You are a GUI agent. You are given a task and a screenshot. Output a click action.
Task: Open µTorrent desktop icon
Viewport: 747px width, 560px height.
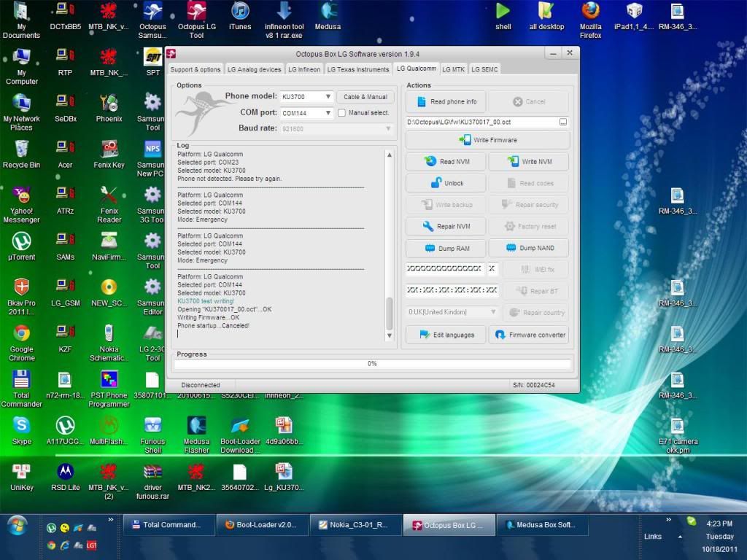coord(21,246)
